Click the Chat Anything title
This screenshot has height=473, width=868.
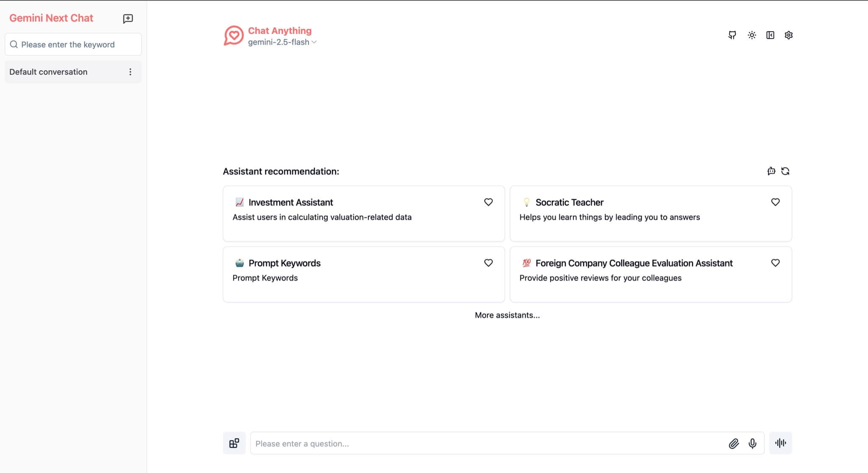[280, 31]
